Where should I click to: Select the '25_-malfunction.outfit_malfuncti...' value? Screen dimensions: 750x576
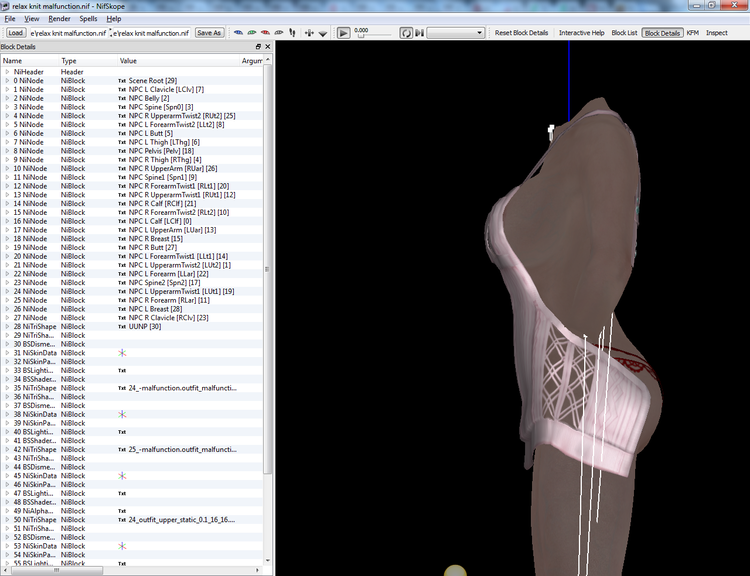click(x=182, y=449)
